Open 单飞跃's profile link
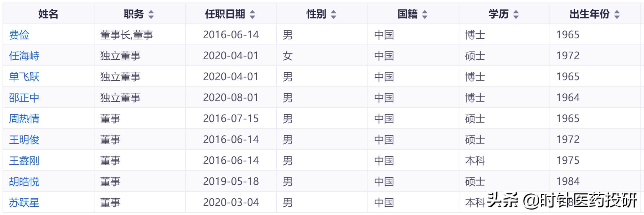Image resolution: width=644 pixels, height=215 pixels. (x=24, y=77)
